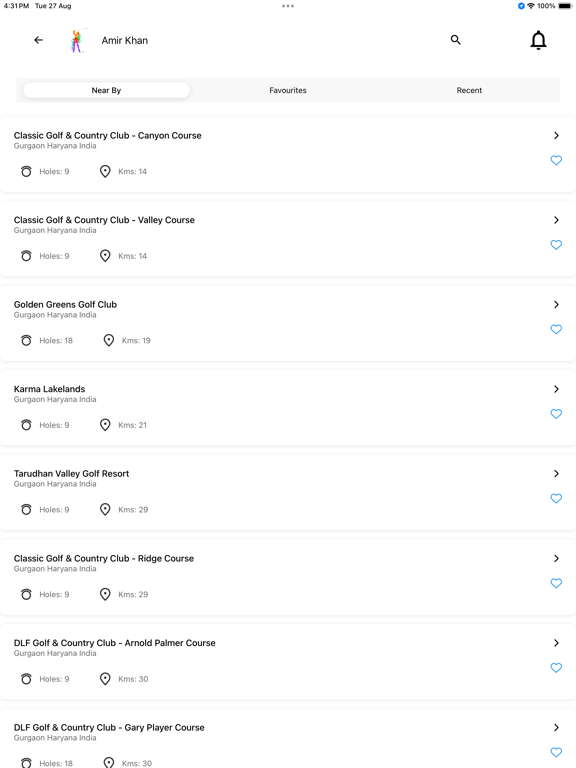The width and height of the screenshot is (576, 768).
Task: Click location pin icon for Golden Greens
Action: (x=109, y=340)
